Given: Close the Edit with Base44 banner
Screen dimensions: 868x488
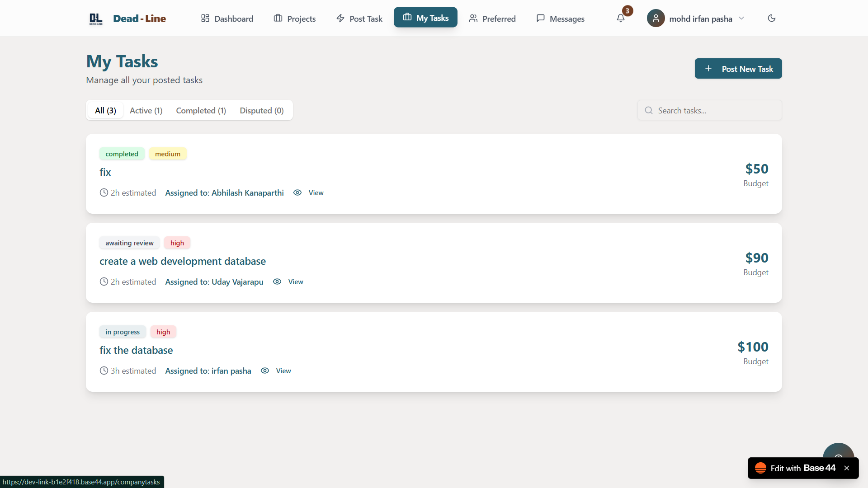Looking at the screenshot, I should tap(847, 468).
